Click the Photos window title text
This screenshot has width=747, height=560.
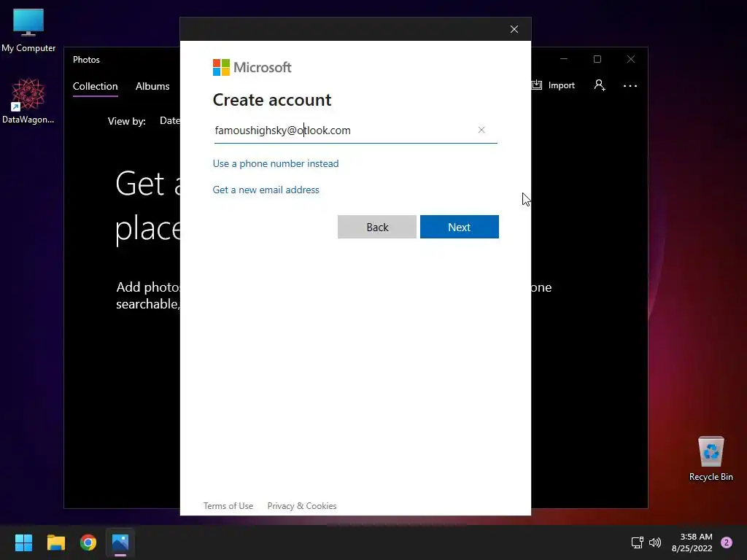click(86, 60)
